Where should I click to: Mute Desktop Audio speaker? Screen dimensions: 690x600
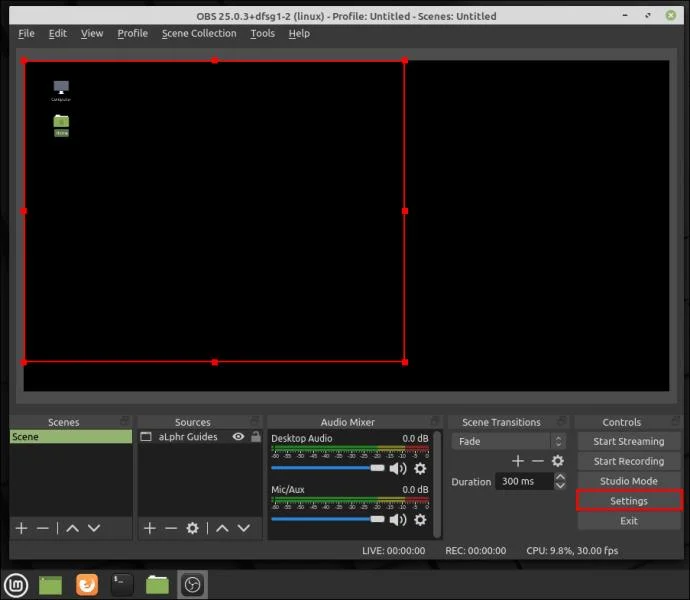pos(398,468)
